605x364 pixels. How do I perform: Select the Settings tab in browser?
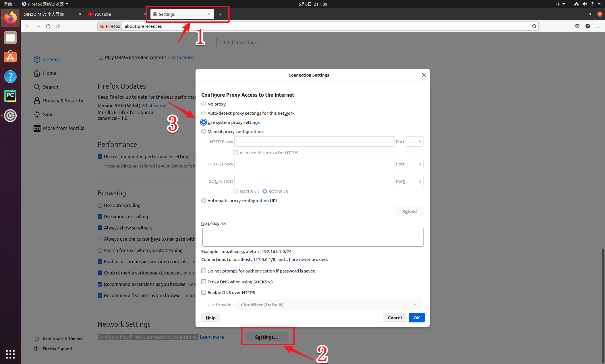click(179, 14)
